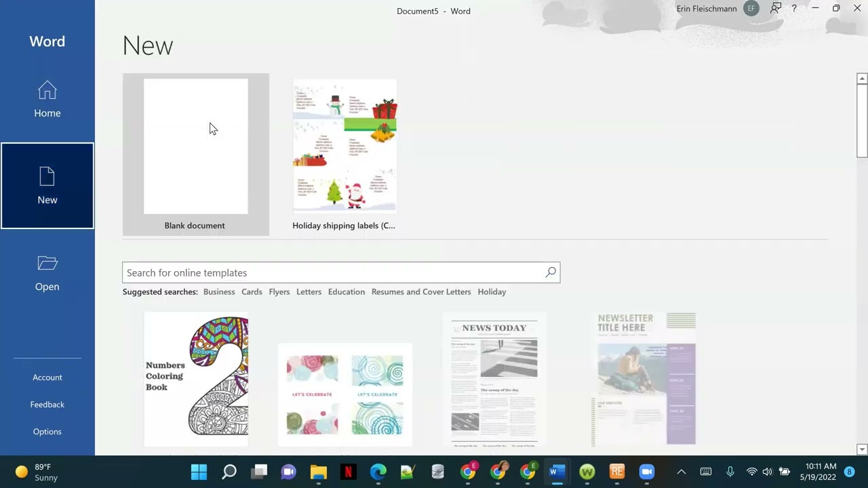868x488 pixels.
Task: Click the EF account avatar
Action: pos(751,9)
